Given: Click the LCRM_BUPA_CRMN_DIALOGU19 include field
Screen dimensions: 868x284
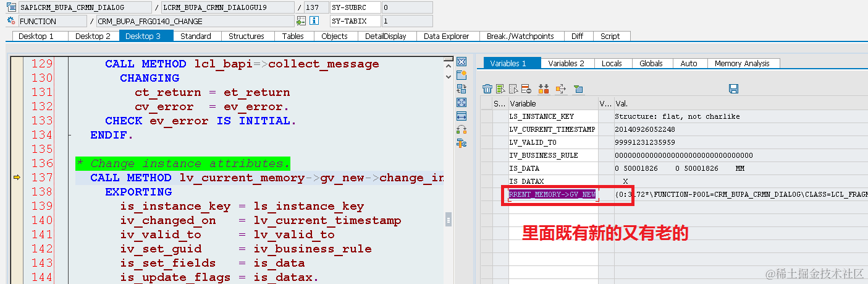Looking at the screenshot, I should click(227, 7).
